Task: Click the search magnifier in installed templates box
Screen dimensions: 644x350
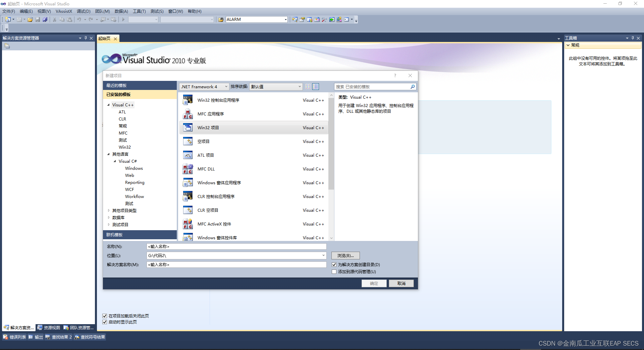Action: tap(413, 87)
